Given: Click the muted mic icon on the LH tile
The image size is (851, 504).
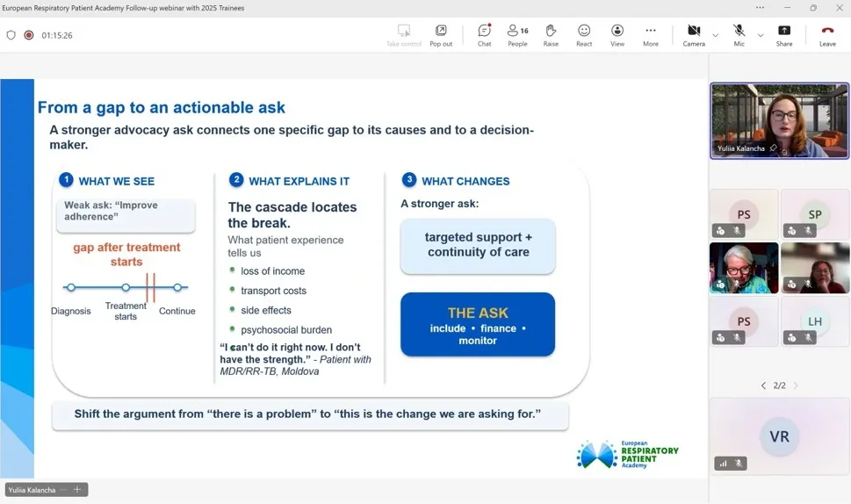Looking at the screenshot, I should [x=808, y=337].
